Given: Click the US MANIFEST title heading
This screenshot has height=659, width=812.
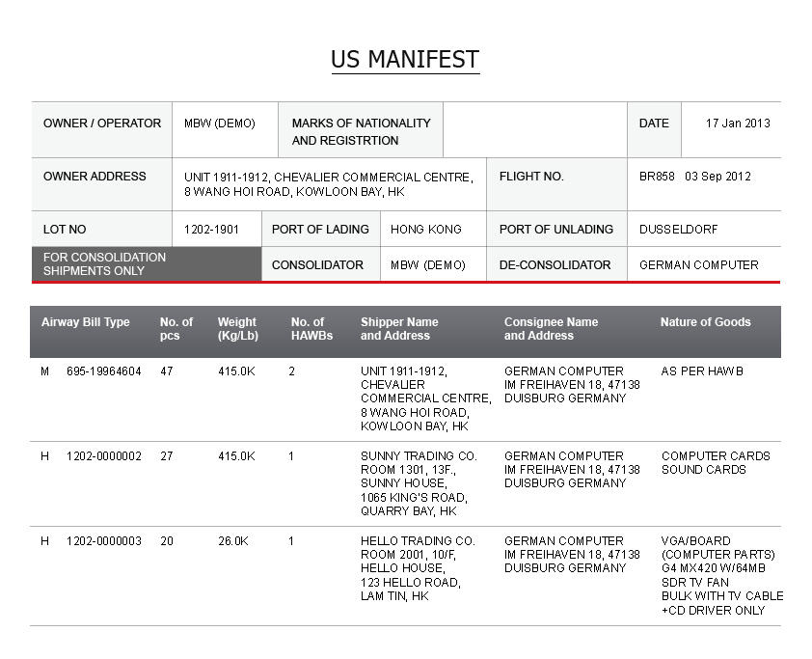Looking at the screenshot, I should point(405,60).
